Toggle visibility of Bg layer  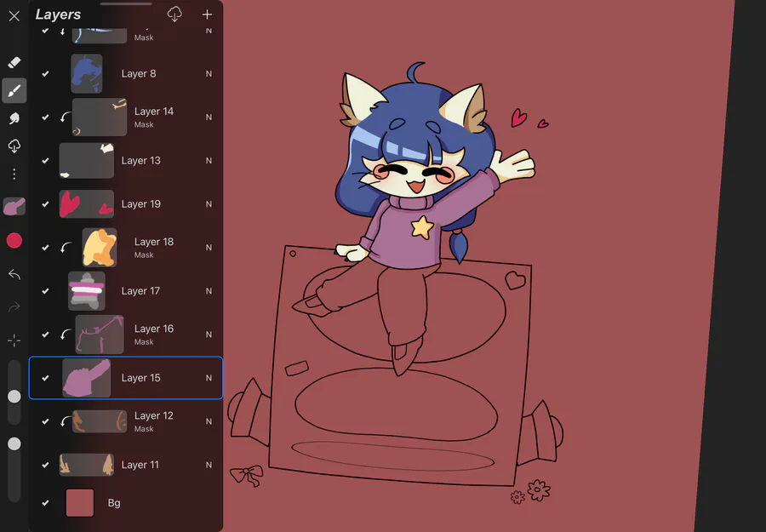(x=45, y=503)
